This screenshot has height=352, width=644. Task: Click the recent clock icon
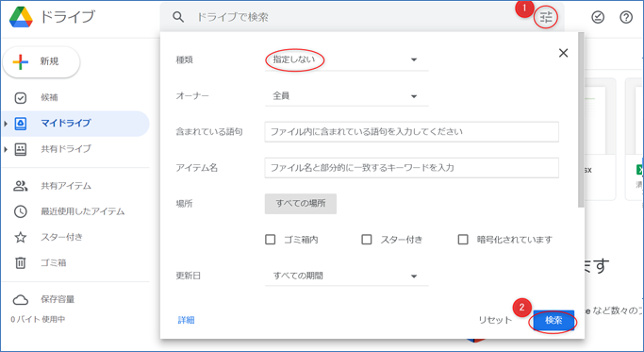[21, 211]
